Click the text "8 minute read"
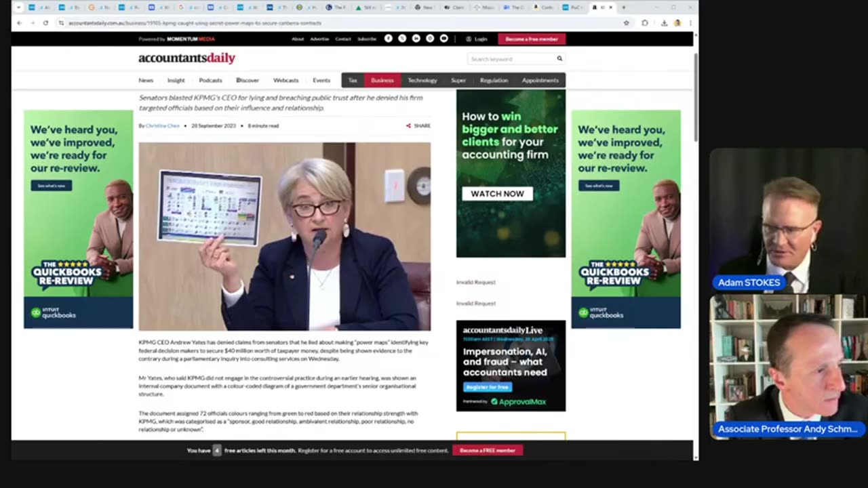 point(263,125)
